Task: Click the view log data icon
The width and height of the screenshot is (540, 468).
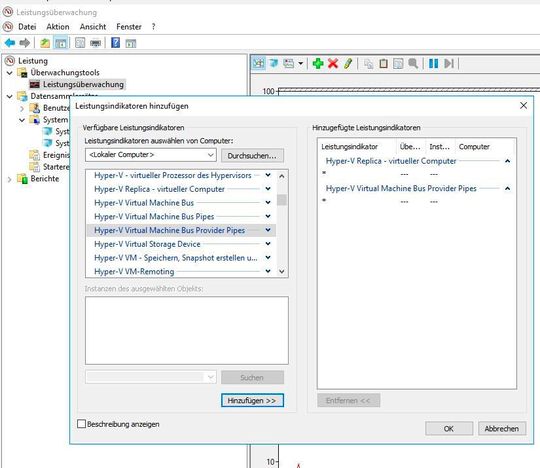Action: (274, 63)
